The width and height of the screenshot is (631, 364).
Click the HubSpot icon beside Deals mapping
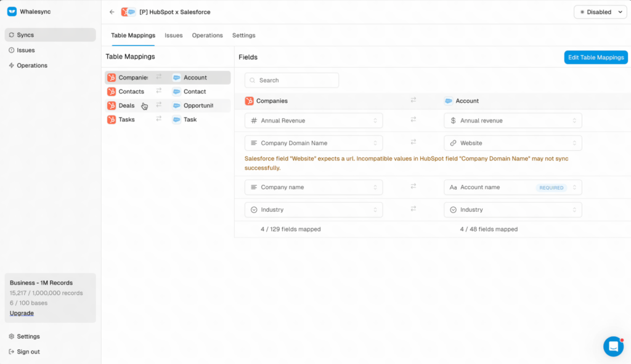pos(112,106)
